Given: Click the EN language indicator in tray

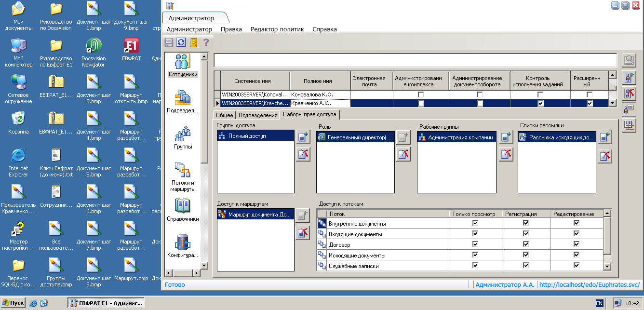Looking at the screenshot, I should point(599,303).
